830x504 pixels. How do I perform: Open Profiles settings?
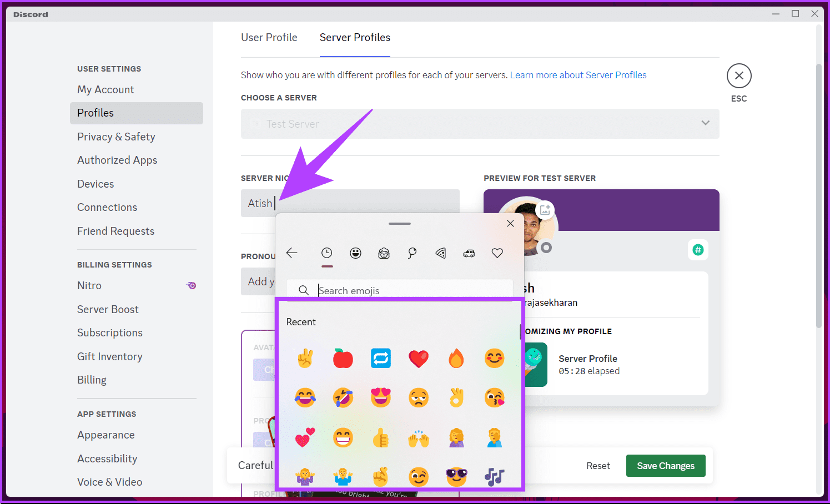tap(137, 113)
